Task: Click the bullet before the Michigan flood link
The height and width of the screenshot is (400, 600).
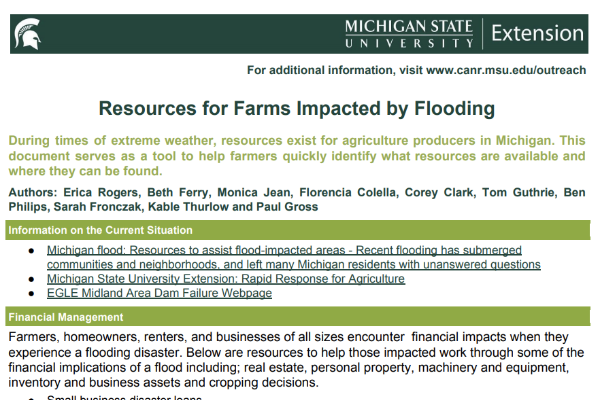Action: (31, 251)
